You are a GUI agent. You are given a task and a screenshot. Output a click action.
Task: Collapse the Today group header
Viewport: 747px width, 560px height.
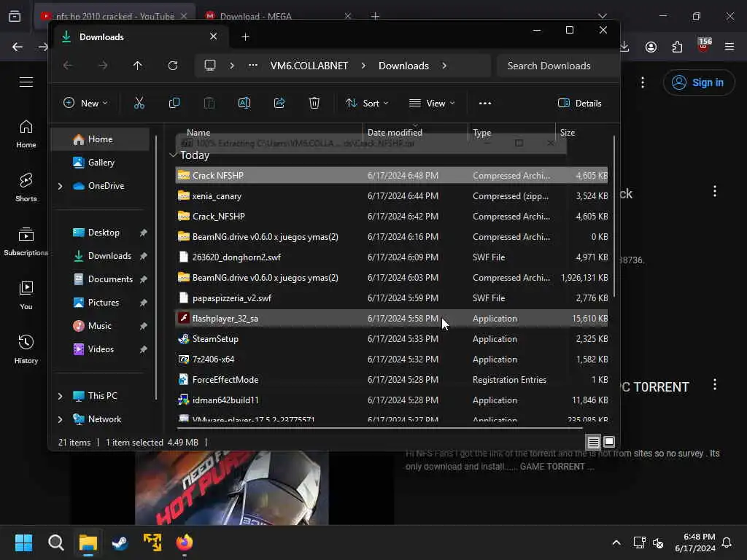(x=173, y=155)
